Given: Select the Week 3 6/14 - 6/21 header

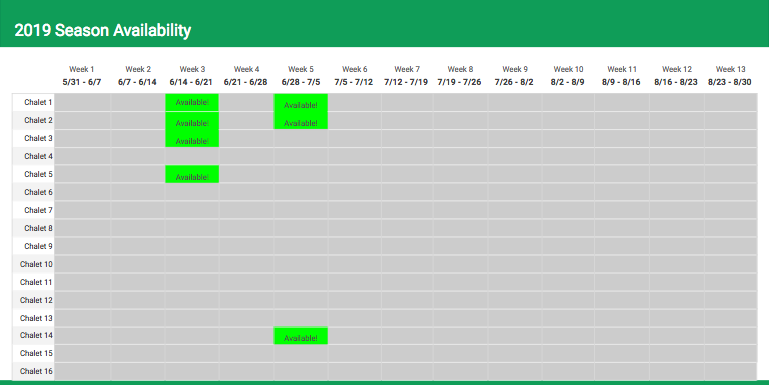Looking at the screenshot, I should tap(191, 76).
